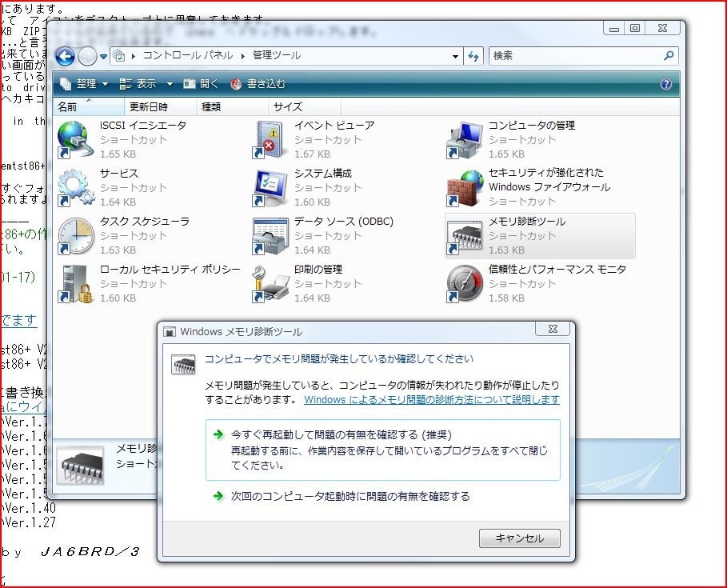Sort by the 更新日時 column header
727x588 pixels.
161,106
